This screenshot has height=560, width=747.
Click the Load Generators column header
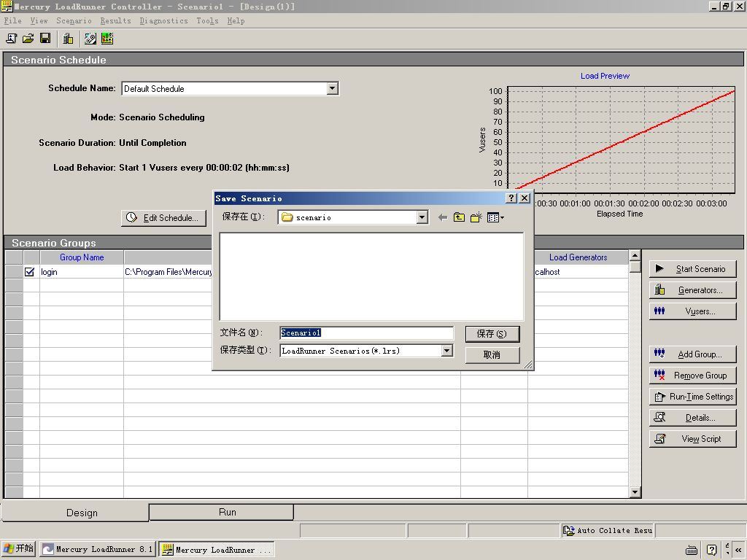coord(578,257)
